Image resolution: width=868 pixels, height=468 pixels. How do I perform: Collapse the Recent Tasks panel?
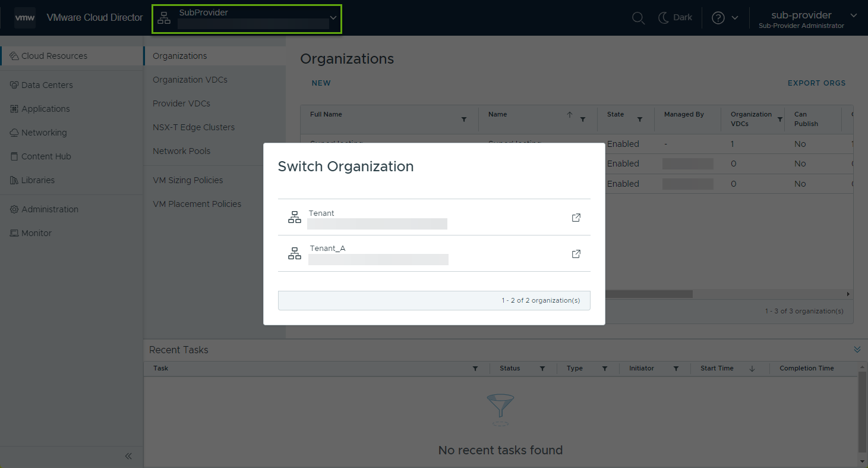click(857, 350)
